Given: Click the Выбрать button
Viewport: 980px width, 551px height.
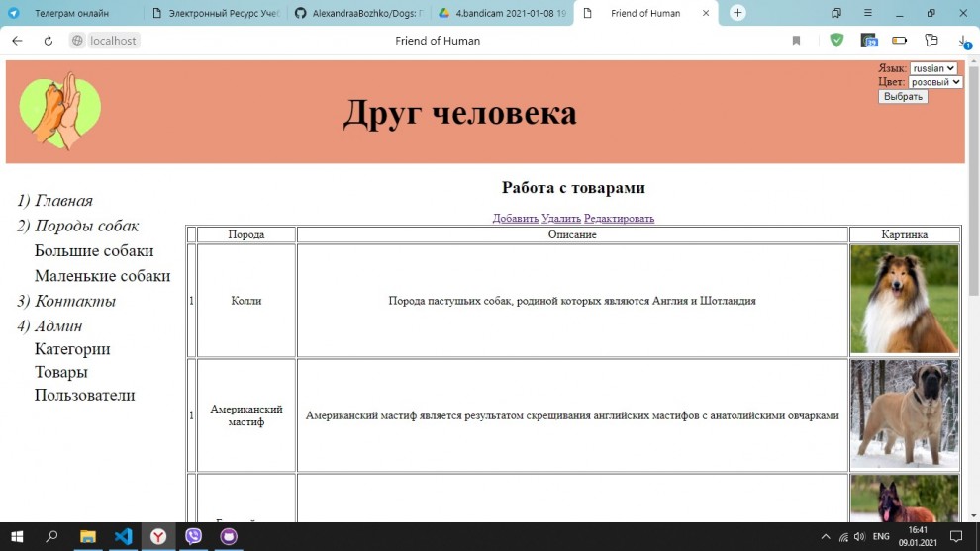Looking at the screenshot, I should (903, 96).
